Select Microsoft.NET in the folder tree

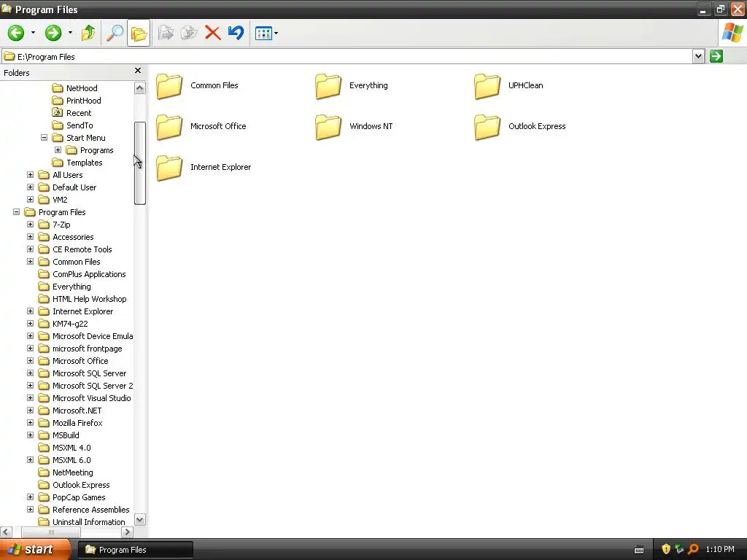[x=77, y=411]
